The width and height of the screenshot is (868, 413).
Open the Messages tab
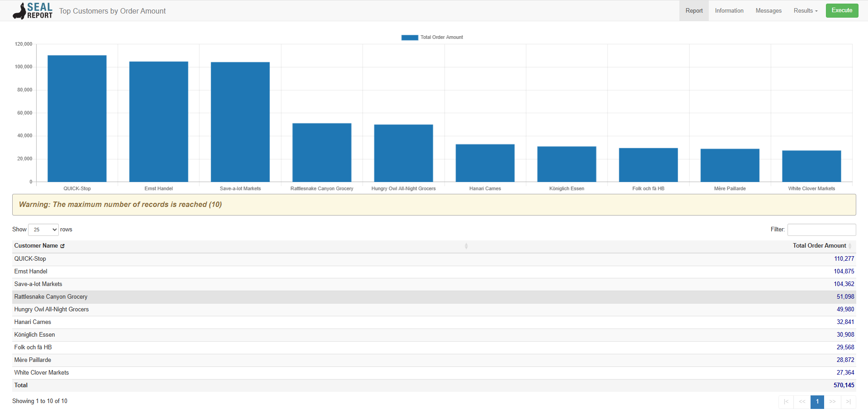(768, 11)
